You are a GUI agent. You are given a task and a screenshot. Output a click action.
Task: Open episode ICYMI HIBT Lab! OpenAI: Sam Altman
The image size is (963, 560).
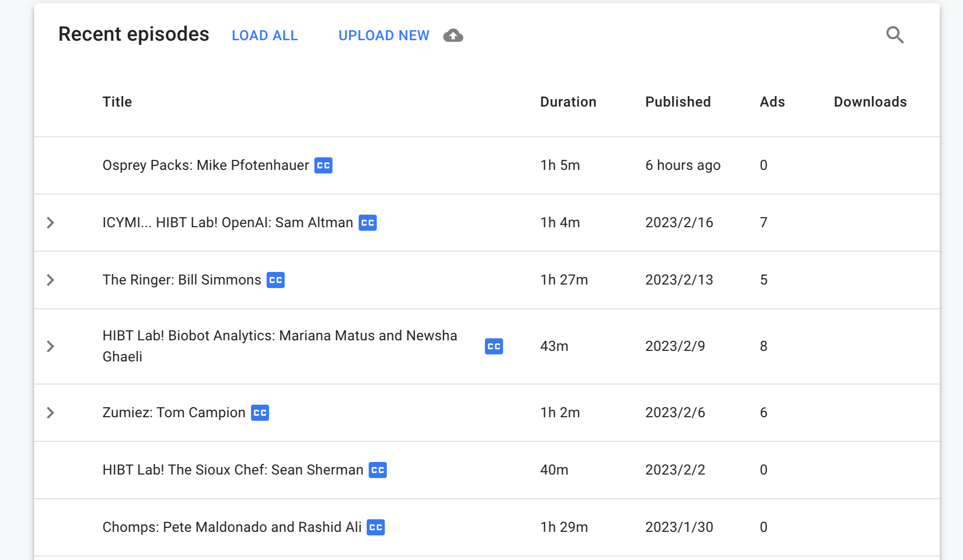coord(228,223)
